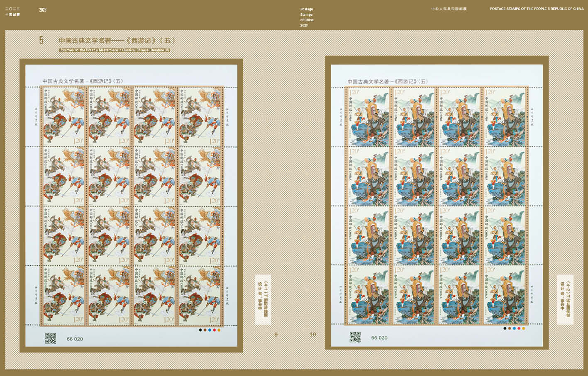
Task: Click "POSTAGE STAMPS OF THE PEOPLE'S REPUBLIC OF CHINA" header
Action: [537, 9]
